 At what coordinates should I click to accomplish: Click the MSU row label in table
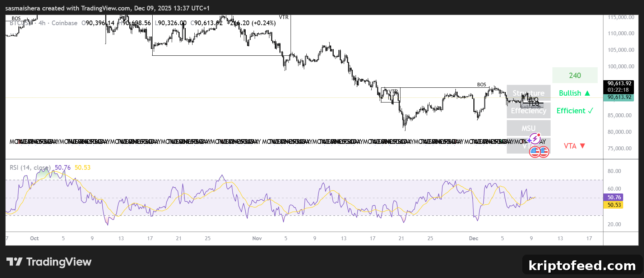coord(528,128)
